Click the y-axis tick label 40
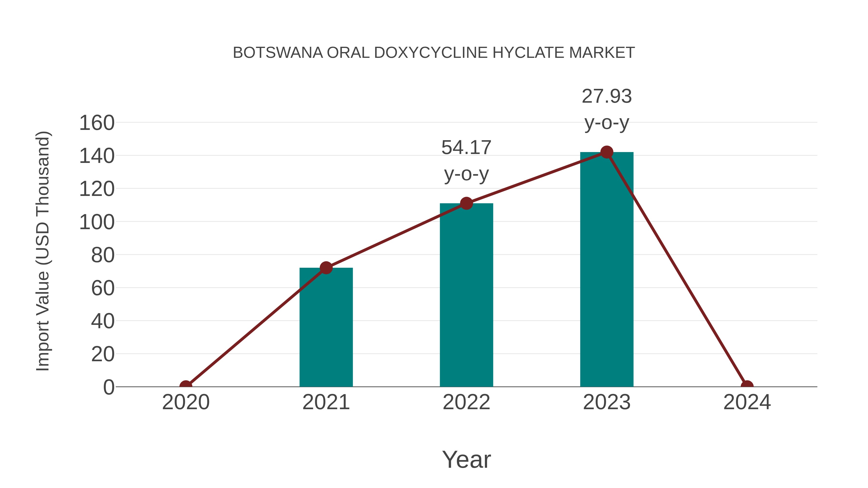Screen dimensions: 868x488 coord(103,321)
